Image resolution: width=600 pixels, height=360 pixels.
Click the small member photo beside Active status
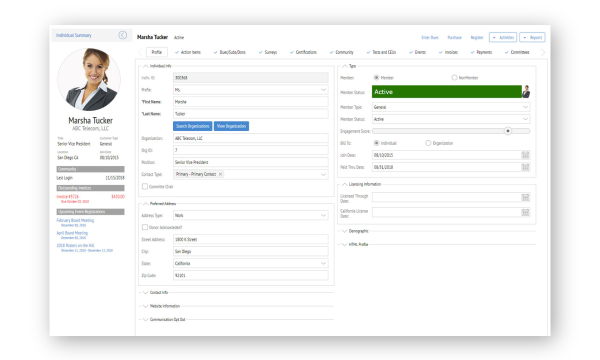526,92
